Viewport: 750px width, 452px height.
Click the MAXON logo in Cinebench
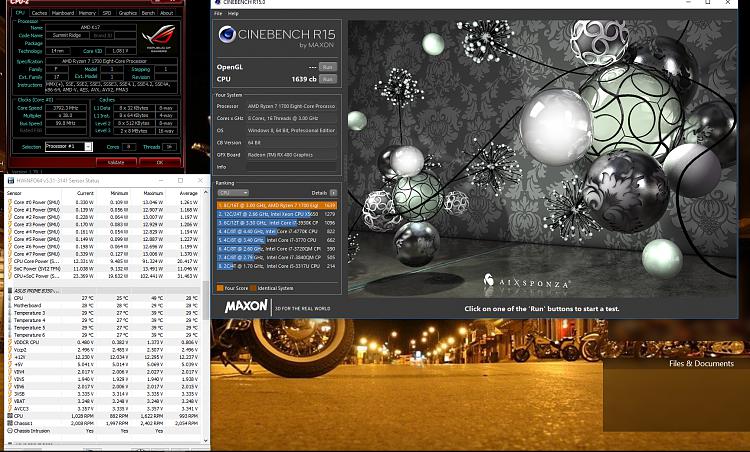(x=246, y=306)
